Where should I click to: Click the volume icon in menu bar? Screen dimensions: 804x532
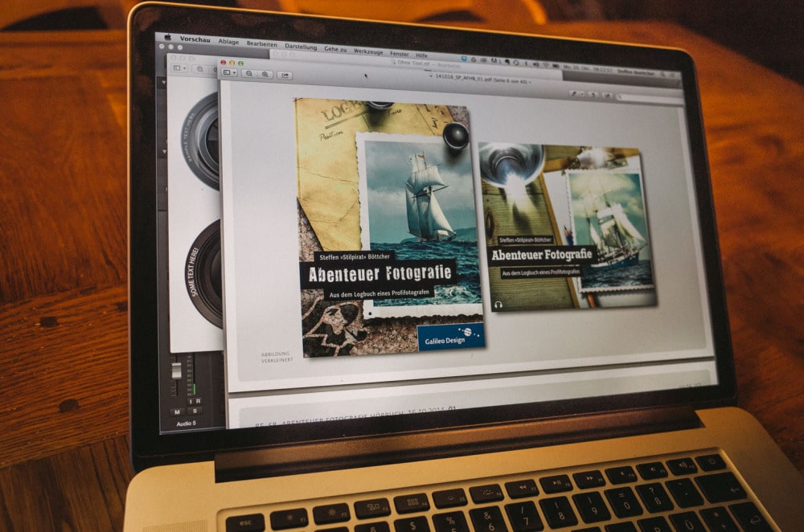click(x=535, y=64)
